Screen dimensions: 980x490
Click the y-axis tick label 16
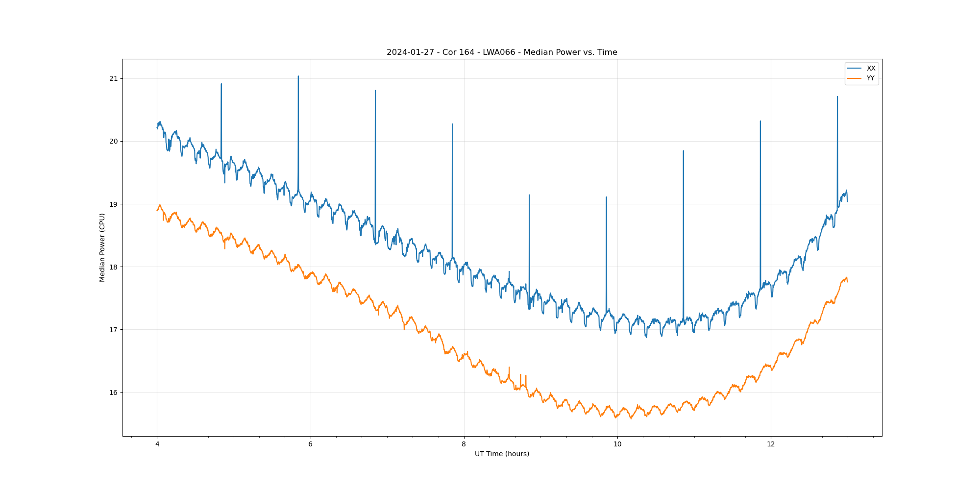pos(114,392)
